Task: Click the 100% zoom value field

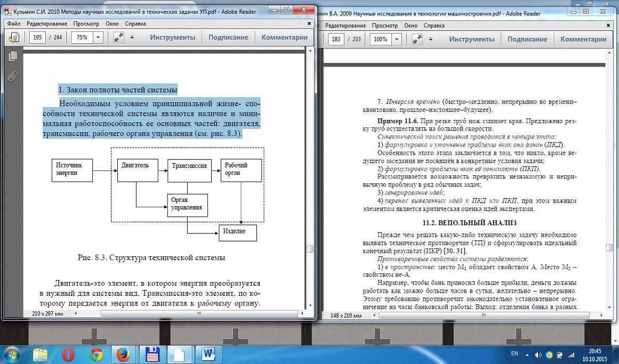Action: click(381, 39)
